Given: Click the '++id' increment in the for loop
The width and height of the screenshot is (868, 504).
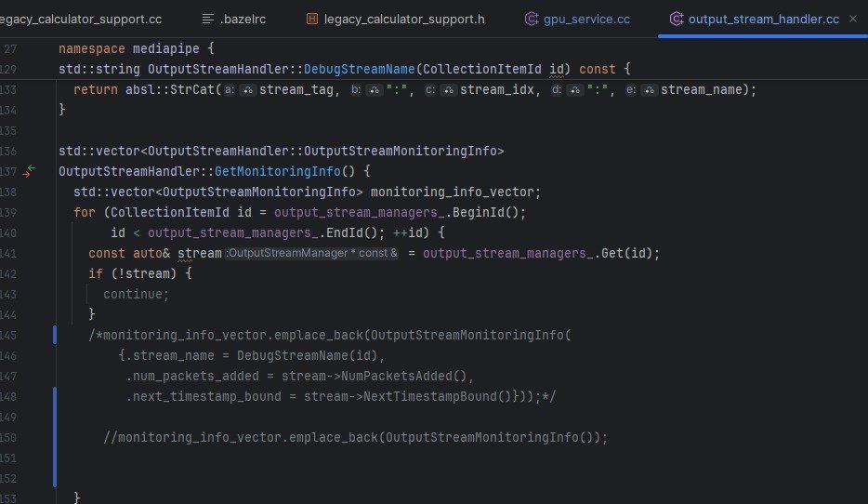Looking at the screenshot, I should [407, 232].
